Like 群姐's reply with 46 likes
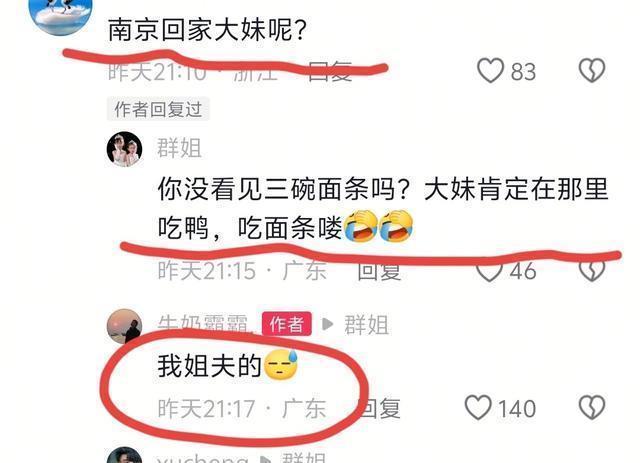This screenshot has height=463, width=640. coord(489,272)
